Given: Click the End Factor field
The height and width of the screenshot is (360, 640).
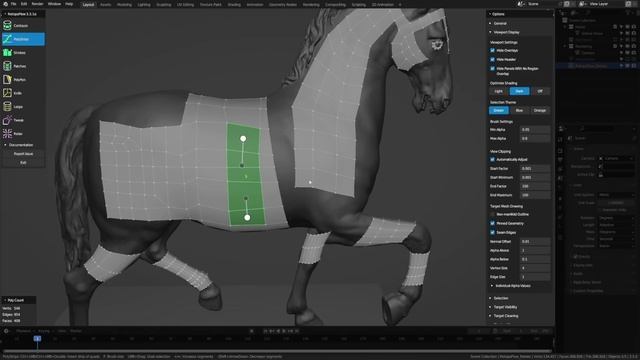Looking at the screenshot, I should point(535,186).
